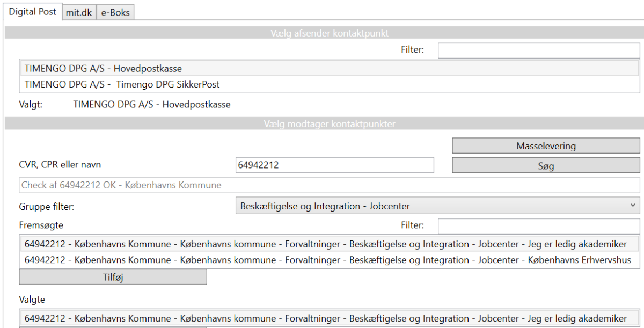Open the Gruppe filter dropdown

(x=437, y=206)
